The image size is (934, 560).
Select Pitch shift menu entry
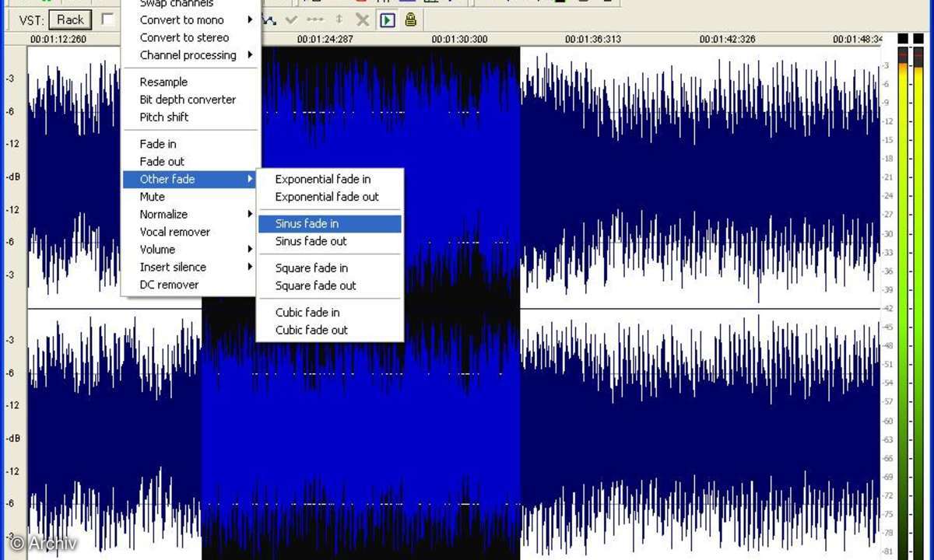pos(189,117)
